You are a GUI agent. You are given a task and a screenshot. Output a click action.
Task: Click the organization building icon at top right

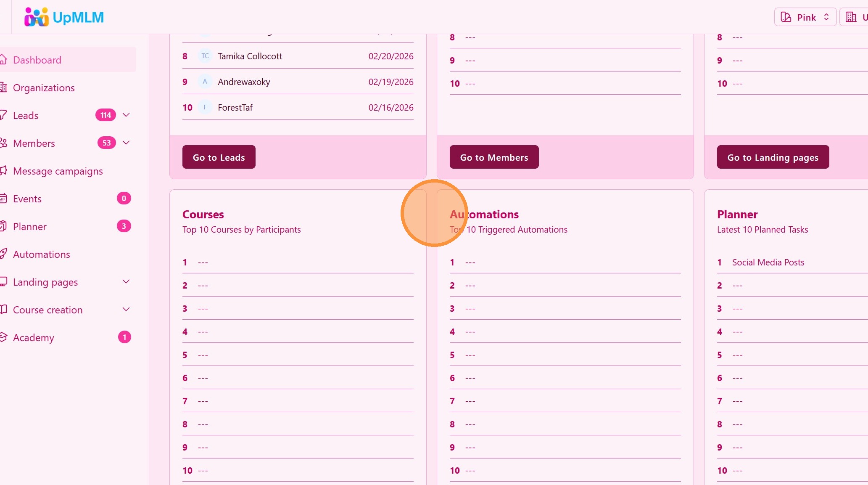[851, 17]
